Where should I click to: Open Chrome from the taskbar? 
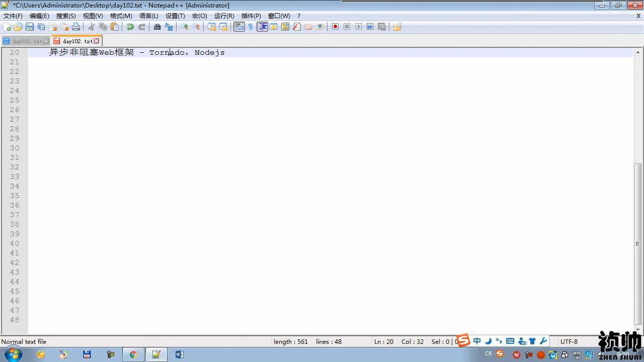pos(133,354)
